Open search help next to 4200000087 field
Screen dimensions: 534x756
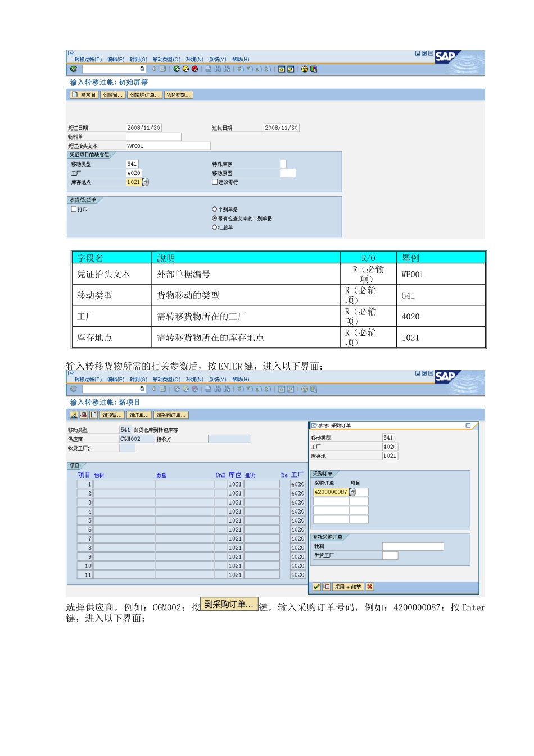352,492
